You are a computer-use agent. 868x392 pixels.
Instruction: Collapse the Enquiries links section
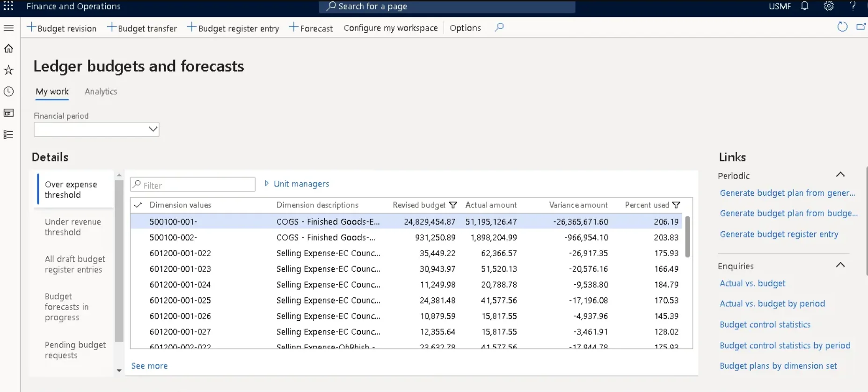[x=840, y=265]
